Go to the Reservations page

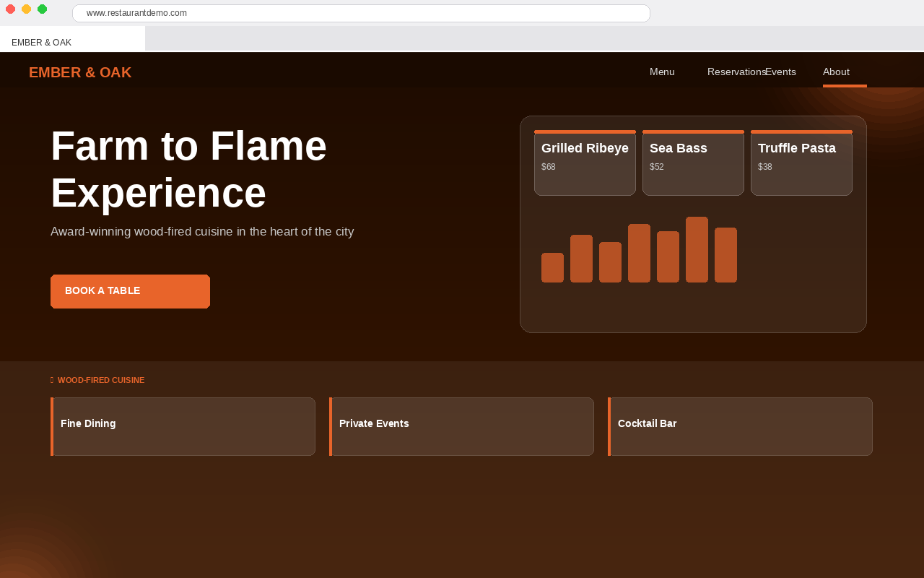click(737, 72)
